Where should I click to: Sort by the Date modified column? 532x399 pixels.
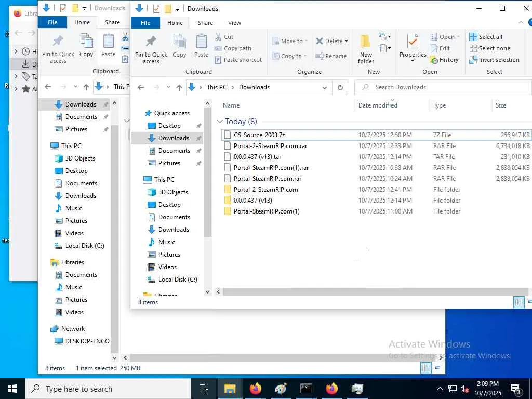point(378,105)
